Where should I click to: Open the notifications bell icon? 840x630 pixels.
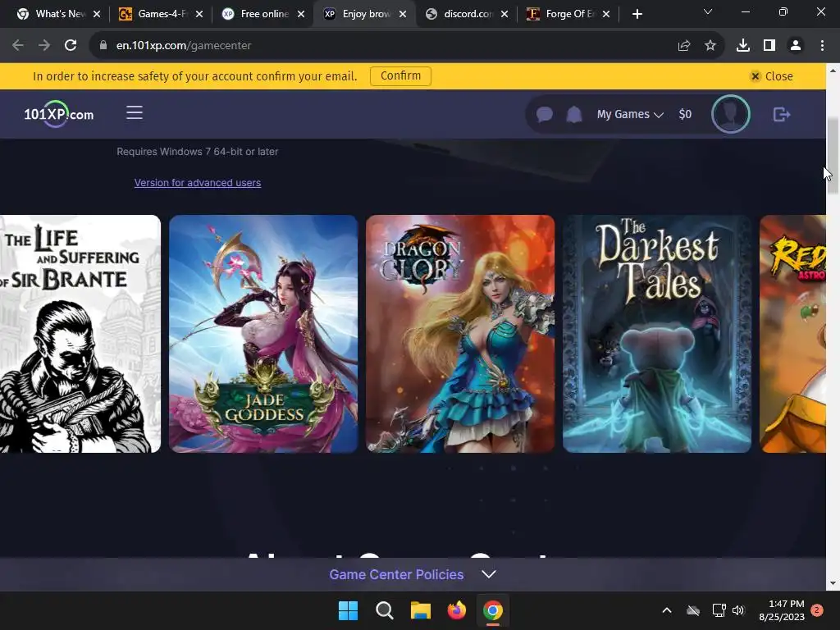(574, 114)
